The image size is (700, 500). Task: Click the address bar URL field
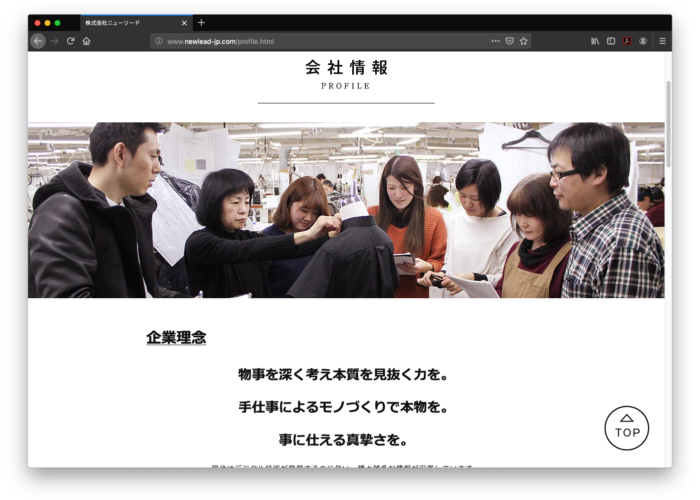click(320, 41)
